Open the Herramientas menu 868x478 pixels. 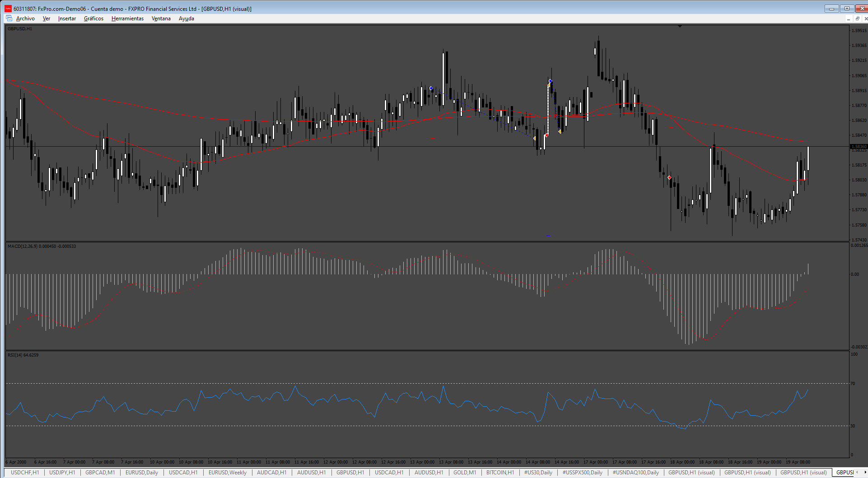127,19
